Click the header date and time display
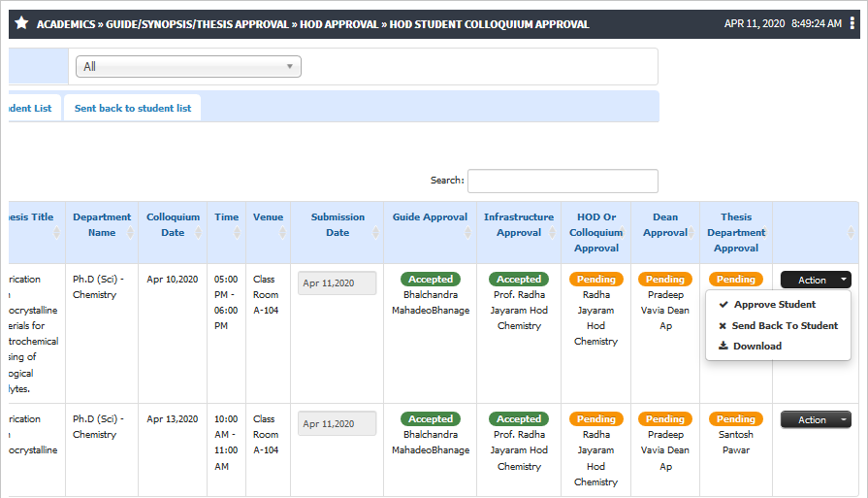This screenshot has height=498, width=868. (x=783, y=23)
